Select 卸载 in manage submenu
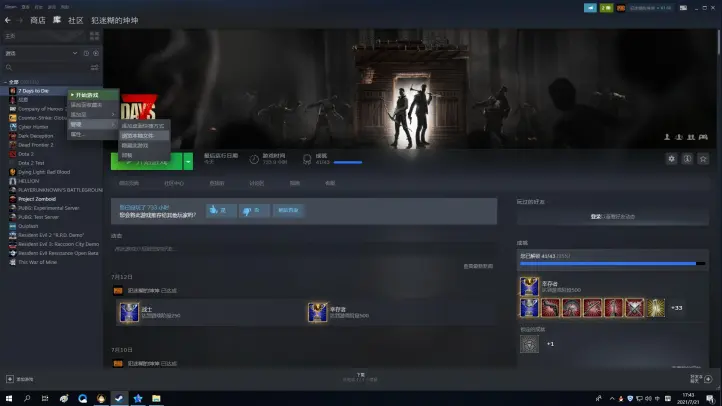The height and width of the screenshot is (406, 722). (x=144, y=155)
